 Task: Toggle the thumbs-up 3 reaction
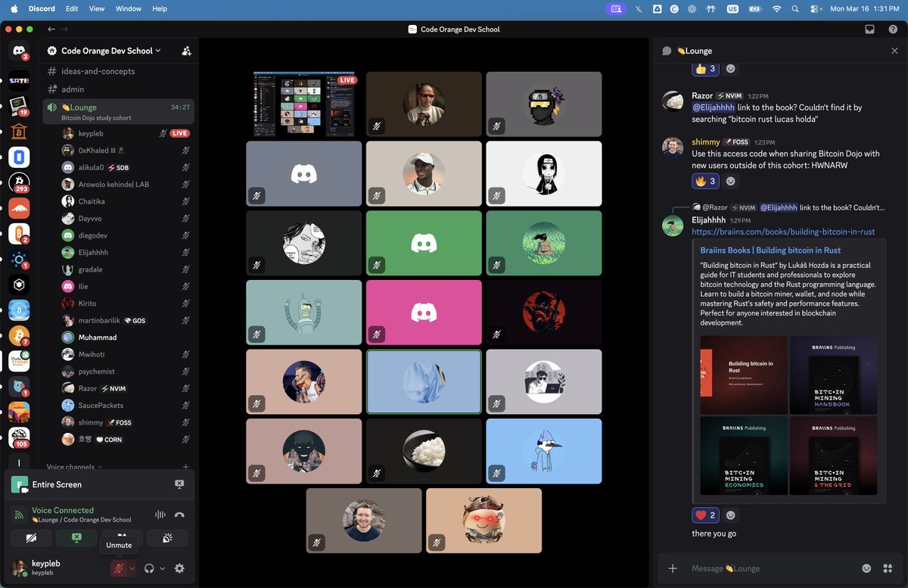pyautogui.click(x=704, y=69)
